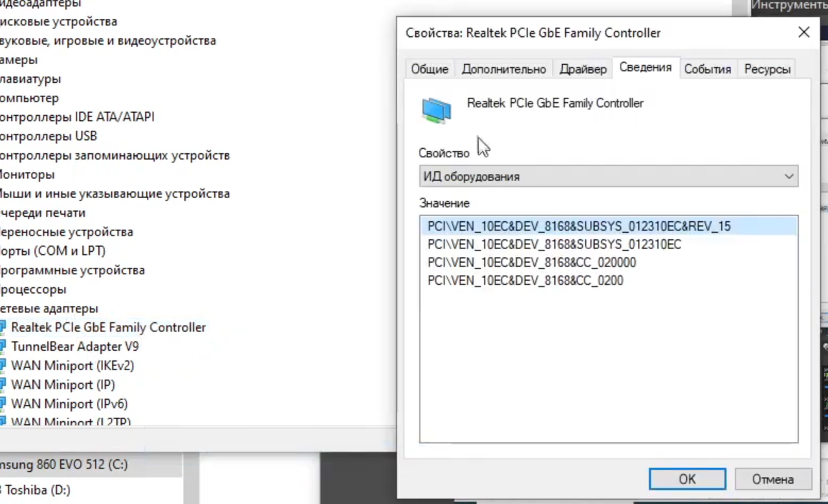Select value ending with CC_0200

525,281
